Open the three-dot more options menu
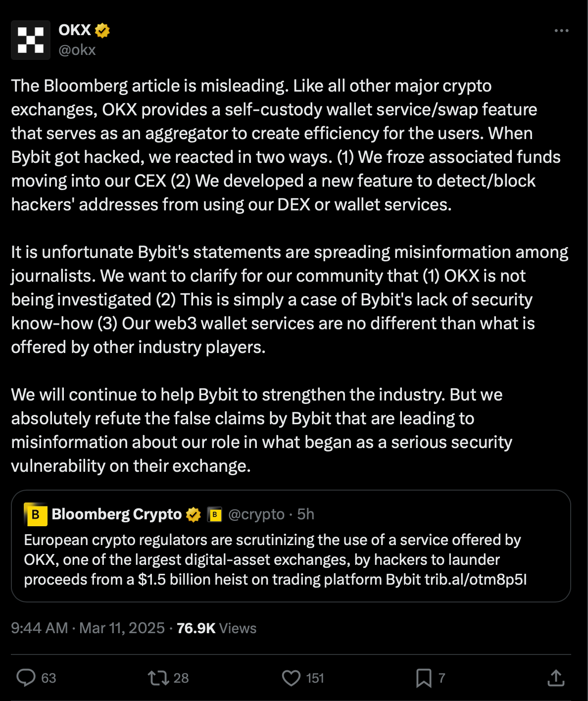The width and height of the screenshot is (588, 701). point(561,31)
